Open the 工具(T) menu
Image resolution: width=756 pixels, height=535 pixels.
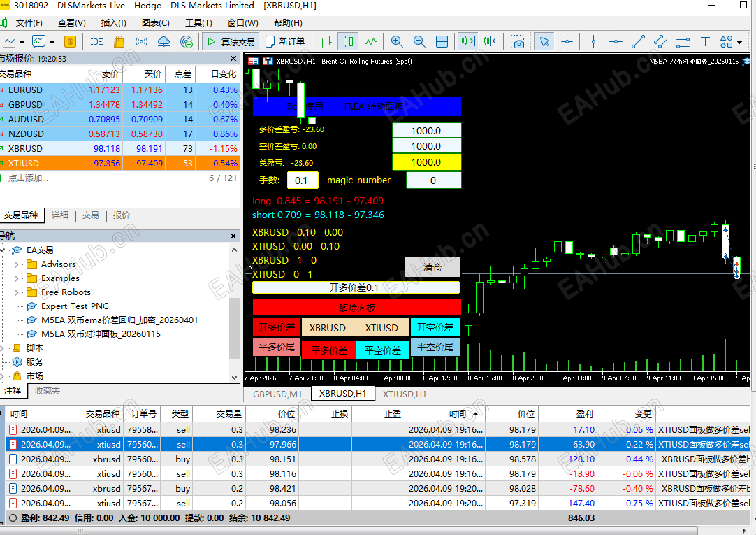click(198, 22)
